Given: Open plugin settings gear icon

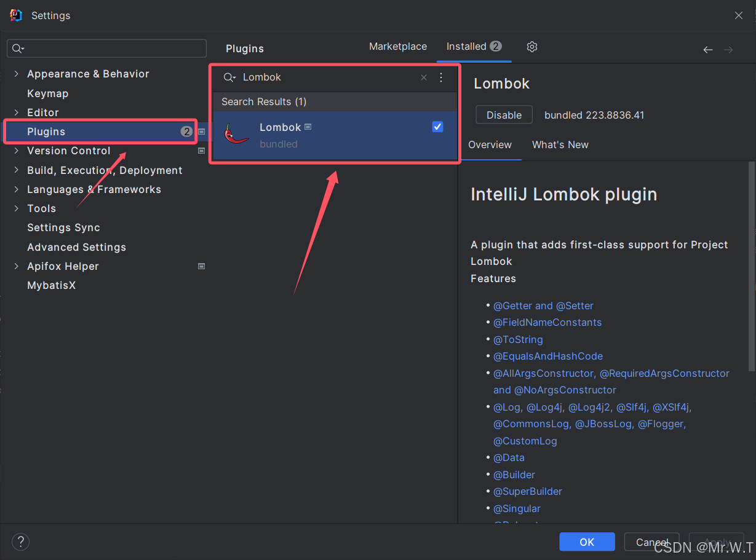Looking at the screenshot, I should coord(532,47).
